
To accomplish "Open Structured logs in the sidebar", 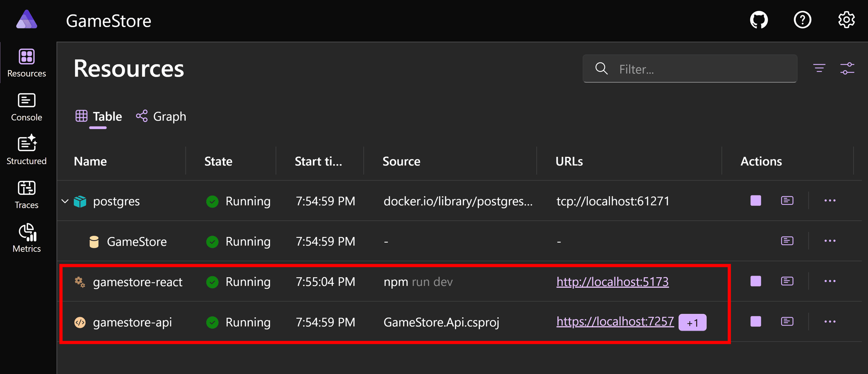I will [x=27, y=150].
